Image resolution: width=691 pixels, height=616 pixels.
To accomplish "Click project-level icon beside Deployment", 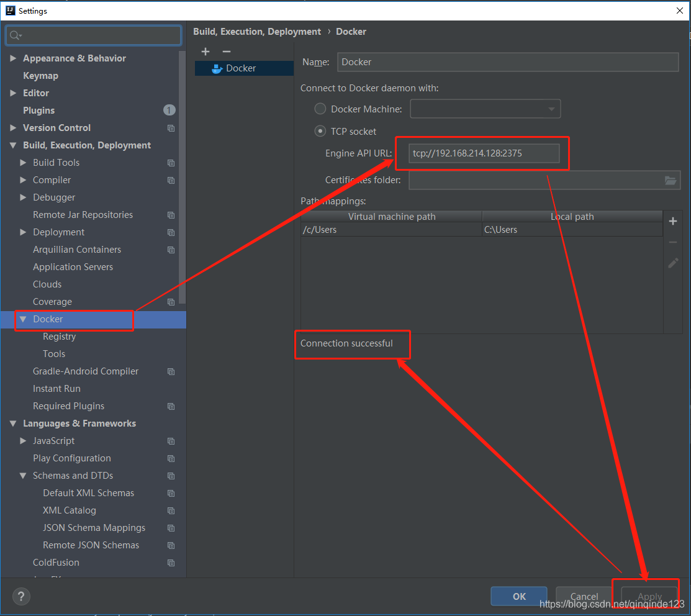I will (x=171, y=233).
